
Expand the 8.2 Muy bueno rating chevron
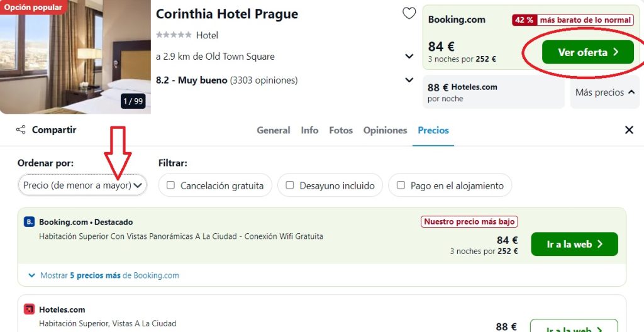(x=409, y=80)
